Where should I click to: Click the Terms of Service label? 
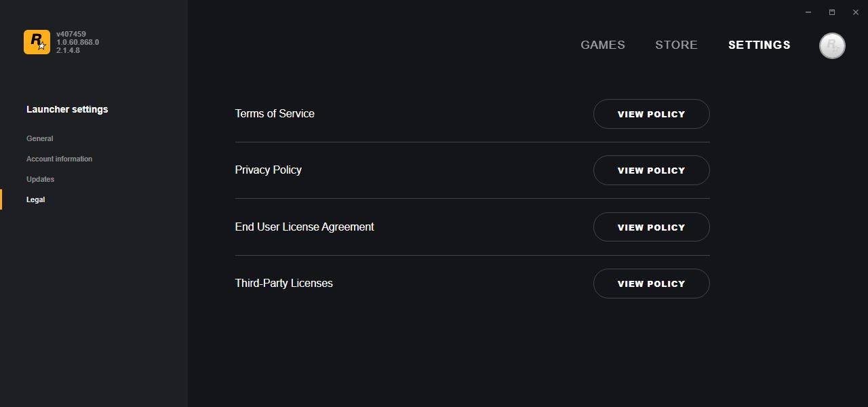275,113
